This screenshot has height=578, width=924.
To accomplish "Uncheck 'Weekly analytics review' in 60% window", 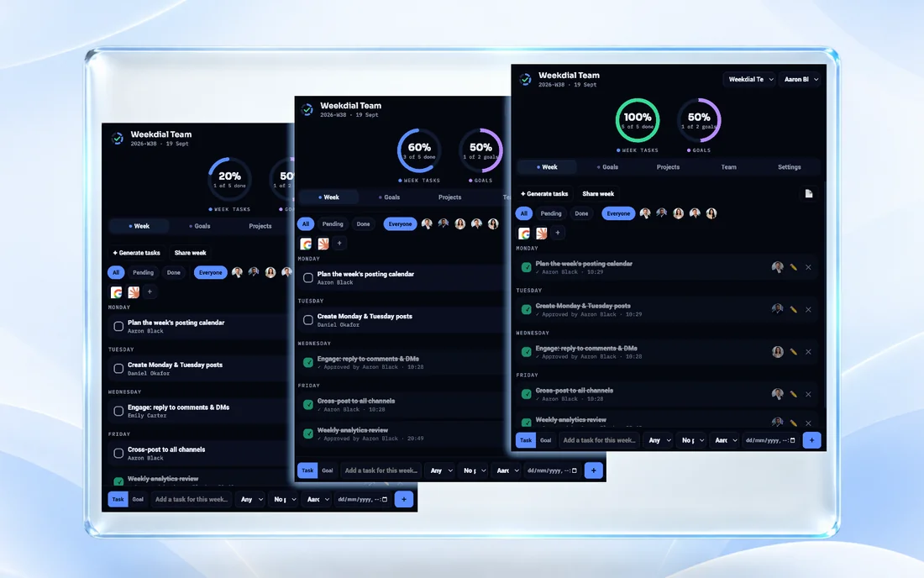I will [308, 433].
